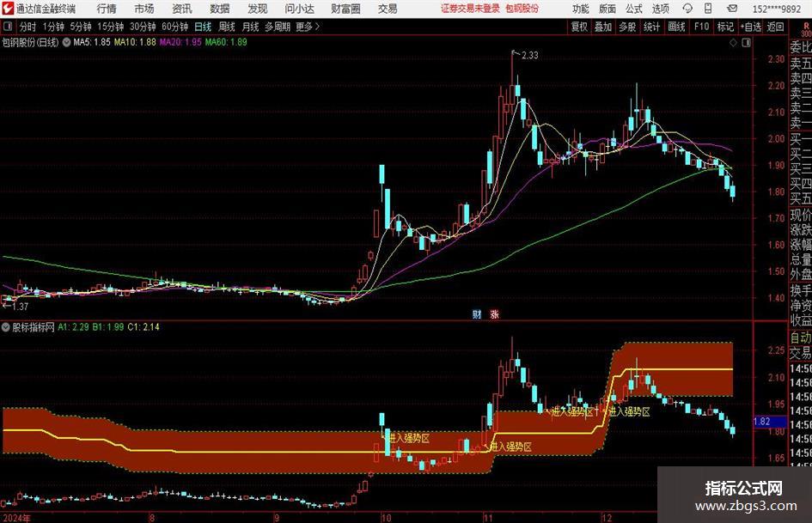Click the month 11 timeline marker
Screen dimensions: 812x523
click(488, 518)
